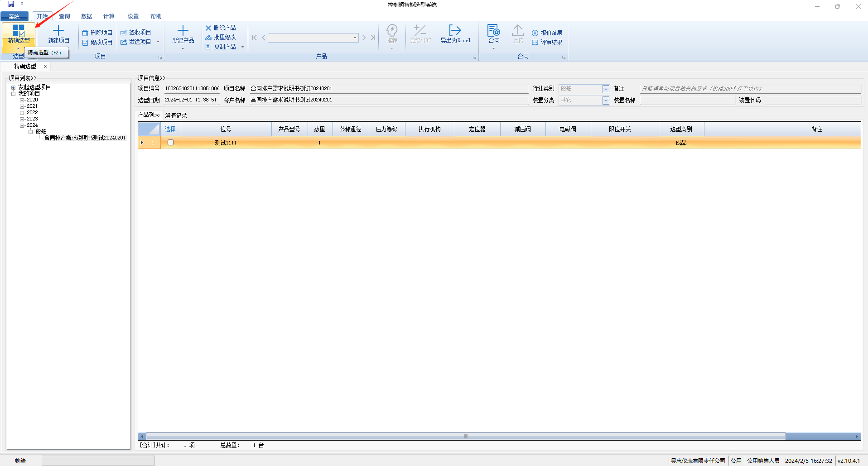Image resolution: width=868 pixels, height=466 pixels.
Task: Open the 合同 document icon
Action: 493,31
